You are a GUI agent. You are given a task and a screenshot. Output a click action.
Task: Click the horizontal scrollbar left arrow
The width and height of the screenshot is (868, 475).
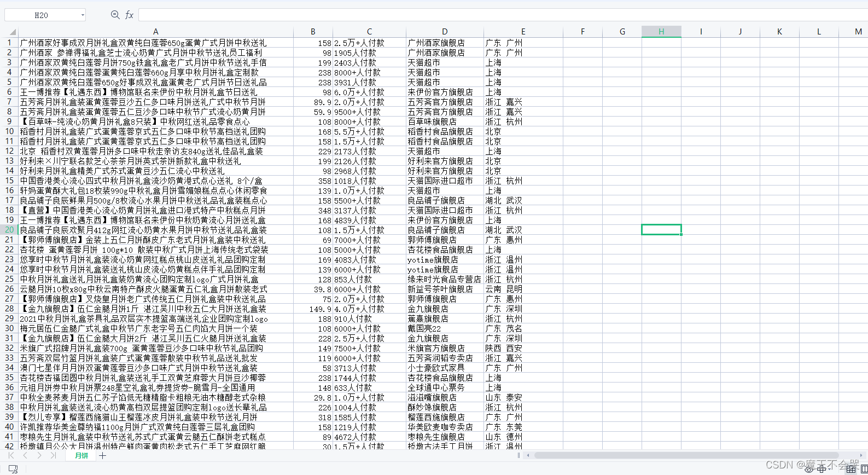coord(528,455)
